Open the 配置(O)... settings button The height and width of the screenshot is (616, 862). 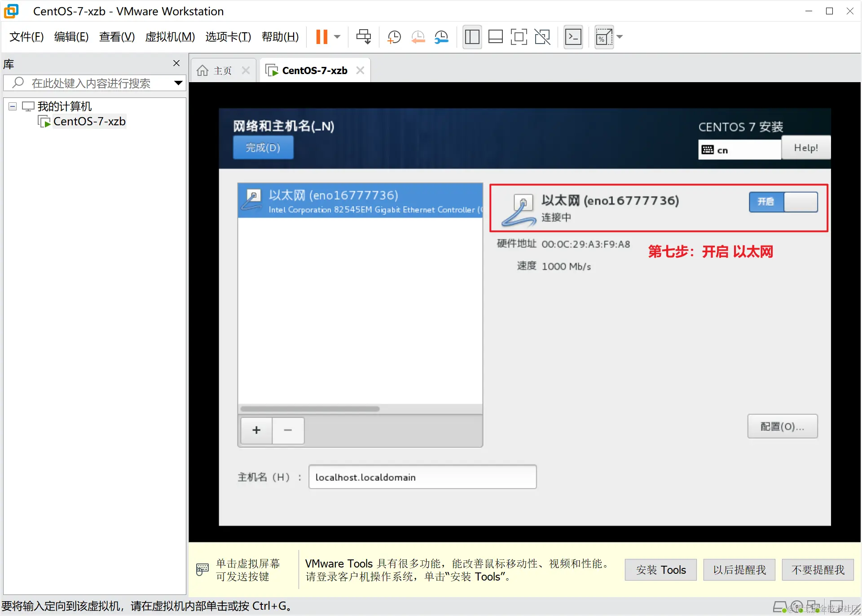pyautogui.click(x=783, y=426)
